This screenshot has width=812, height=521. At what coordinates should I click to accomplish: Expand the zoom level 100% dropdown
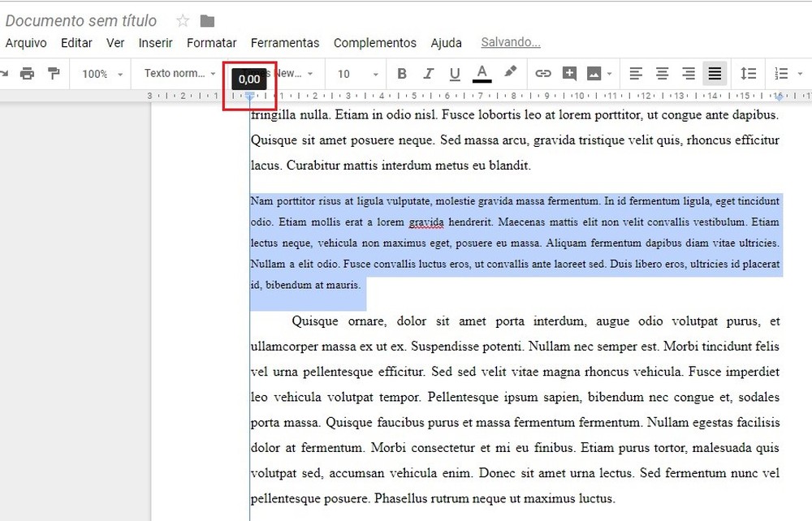[x=99, y=73]
